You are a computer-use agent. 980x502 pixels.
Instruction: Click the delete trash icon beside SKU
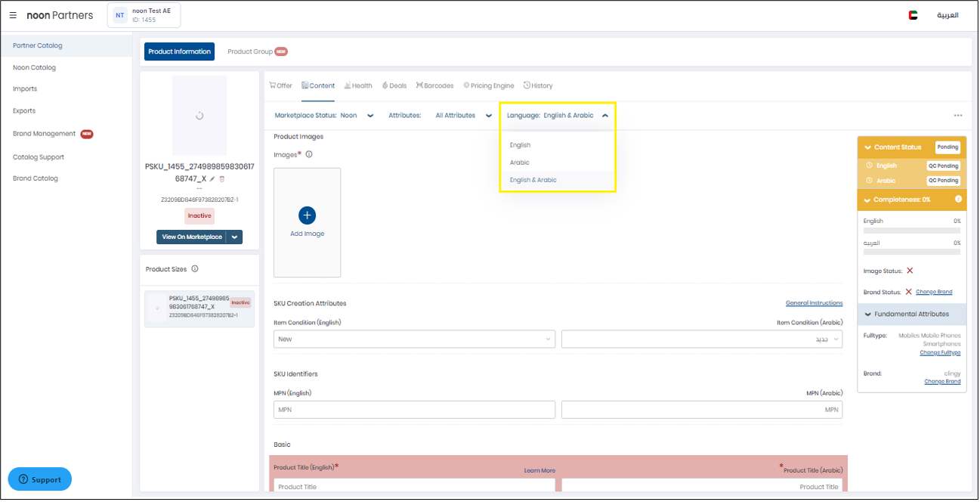(222, 179)
